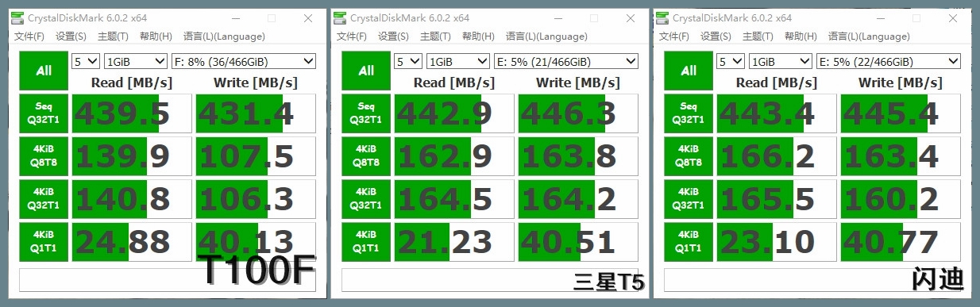Viewport: 980px width, 307px height.
Task: Open 设置(S) menu in T100F window
Action: [x=71, y=36]
